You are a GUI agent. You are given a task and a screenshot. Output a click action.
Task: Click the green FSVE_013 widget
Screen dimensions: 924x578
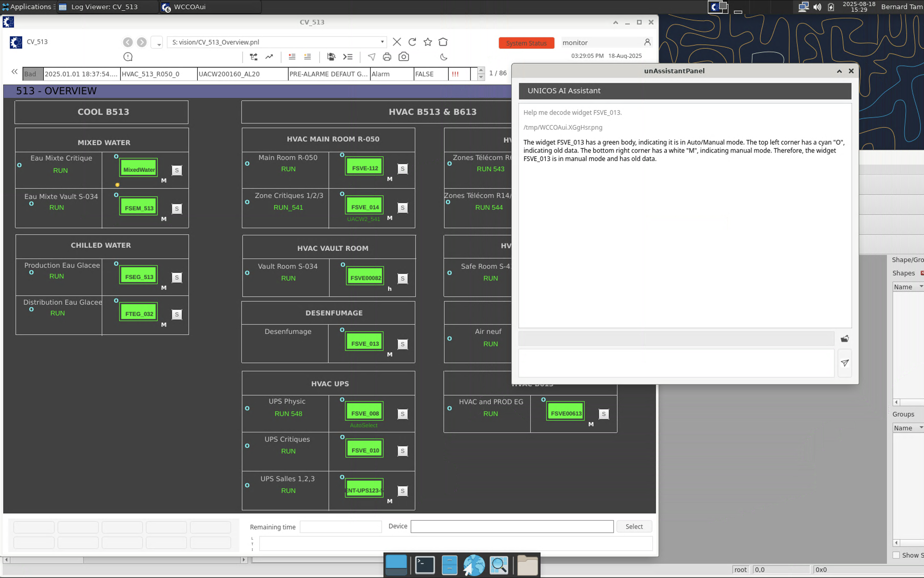pos(365,343)
